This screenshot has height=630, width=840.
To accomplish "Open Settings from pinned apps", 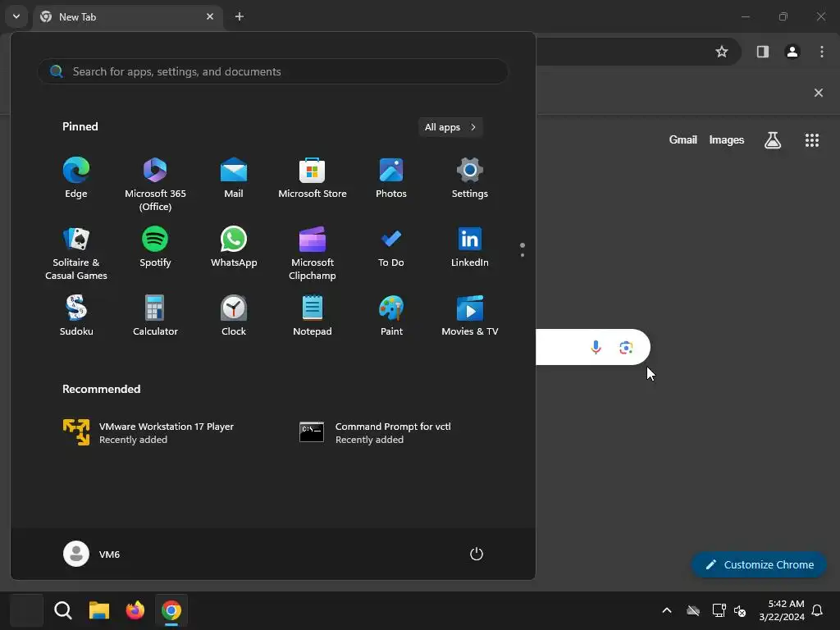I will click(x=470, y=178).
